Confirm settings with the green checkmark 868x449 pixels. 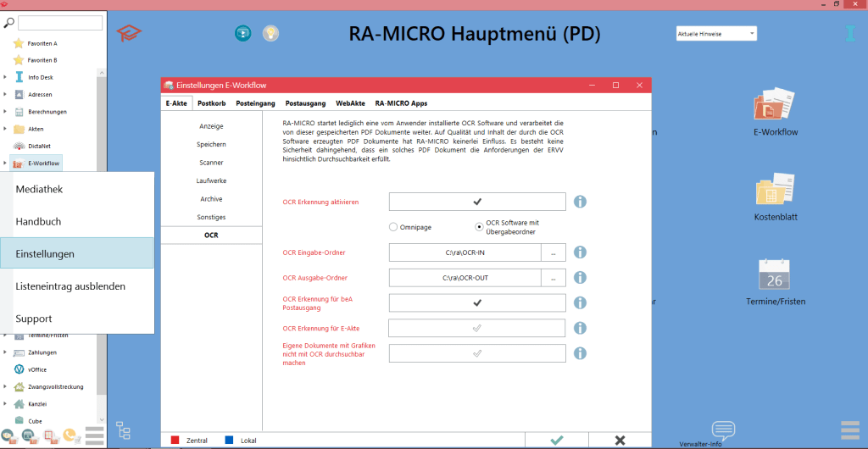click(x=557, y=441)
